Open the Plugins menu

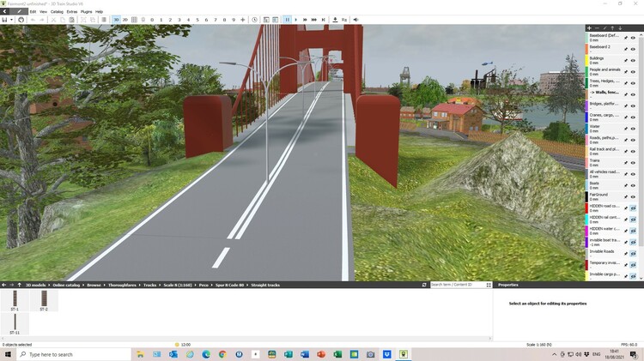(x=86, y=11)
